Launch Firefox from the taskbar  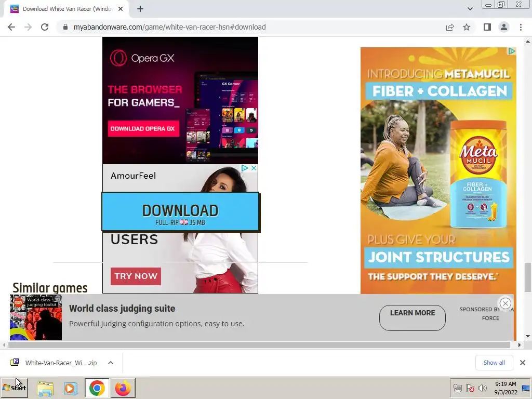(x=123, y=388)
